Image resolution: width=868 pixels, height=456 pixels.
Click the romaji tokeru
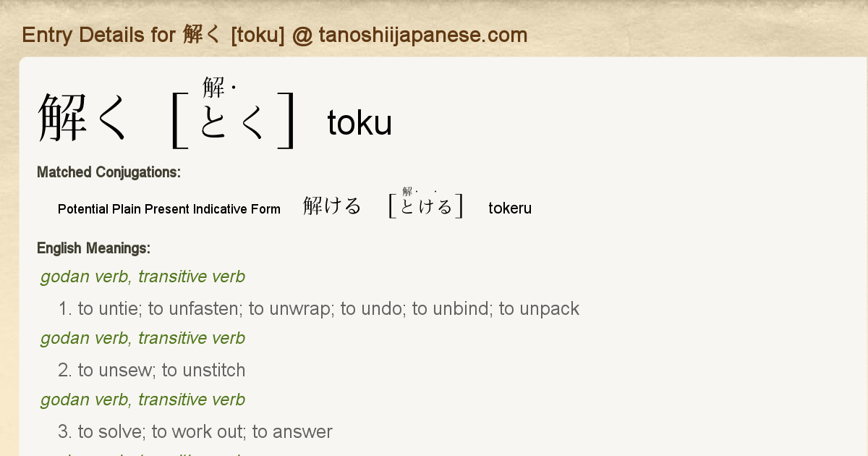(x=510, y=208)
